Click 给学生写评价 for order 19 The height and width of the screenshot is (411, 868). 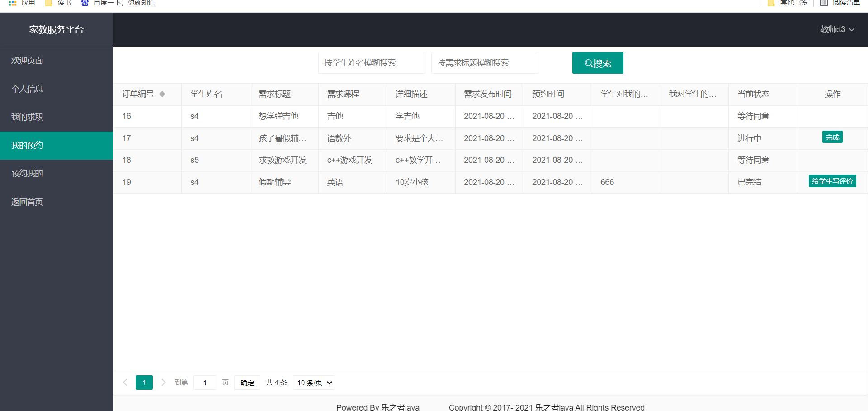tap(832, 181)
